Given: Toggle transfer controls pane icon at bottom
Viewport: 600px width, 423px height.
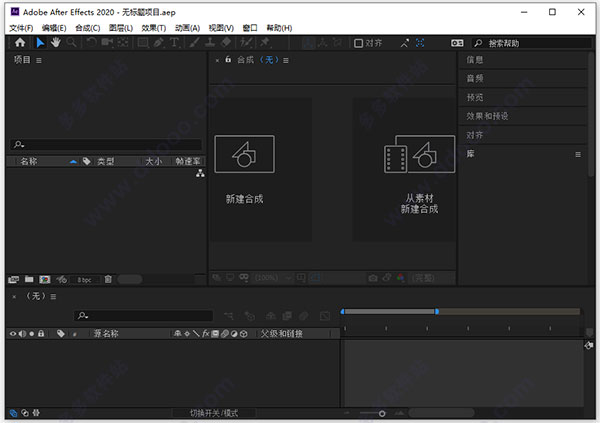Looking at the screenshot, I should (25, 413).
